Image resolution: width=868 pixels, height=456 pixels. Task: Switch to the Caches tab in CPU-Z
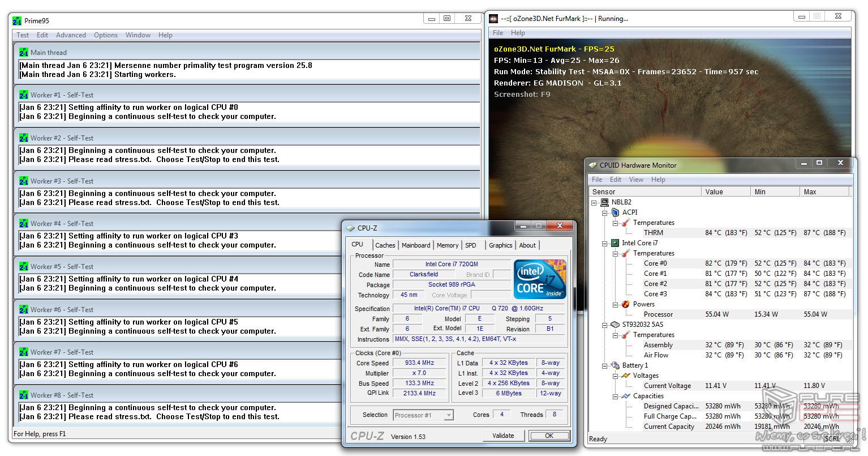click(x=385, y=245)
